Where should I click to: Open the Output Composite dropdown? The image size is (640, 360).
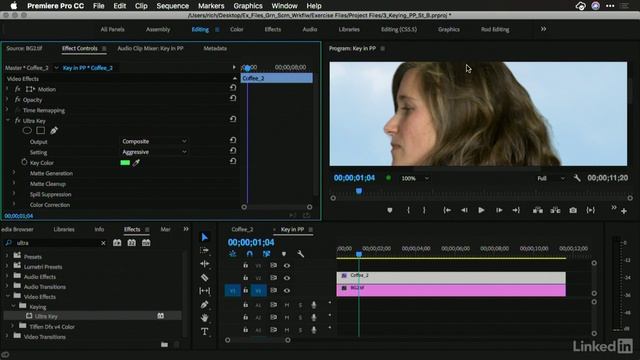(154, 141)
